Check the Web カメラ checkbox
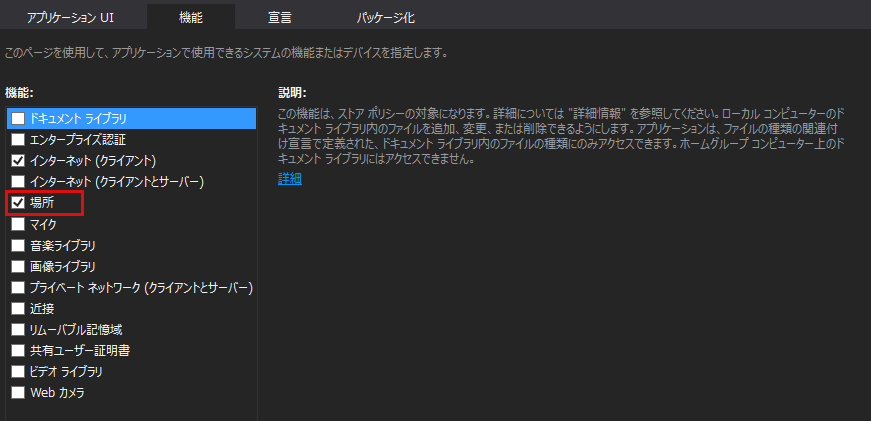 coord(18,392)
